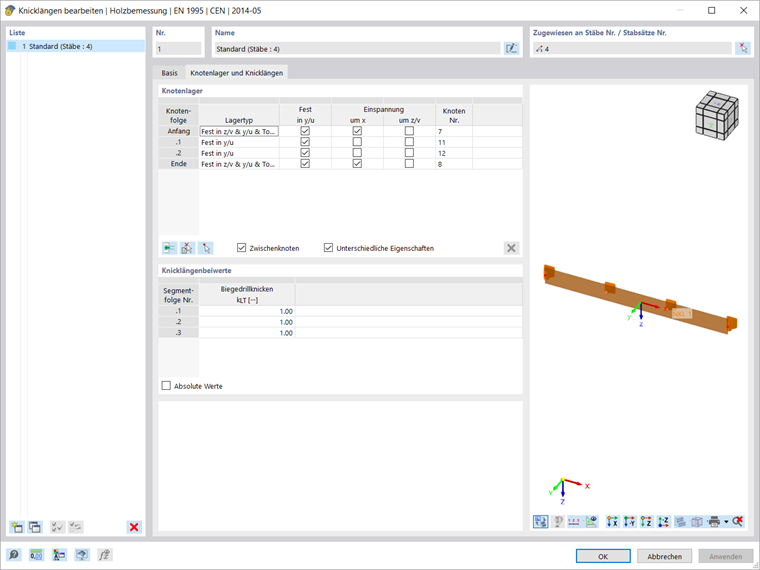
Task: Select list item 1 Standard (Stäbe : 4)
Action: (x=76, y=47)
